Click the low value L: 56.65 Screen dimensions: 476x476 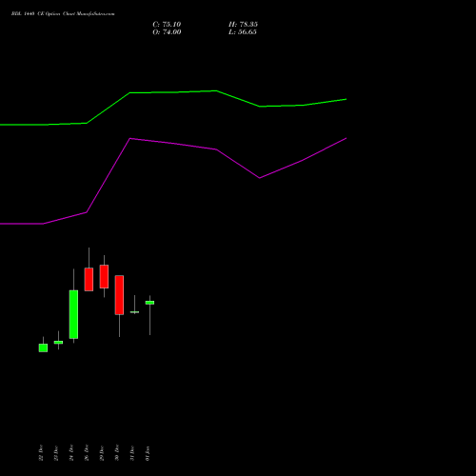click(x=243, y=32)
